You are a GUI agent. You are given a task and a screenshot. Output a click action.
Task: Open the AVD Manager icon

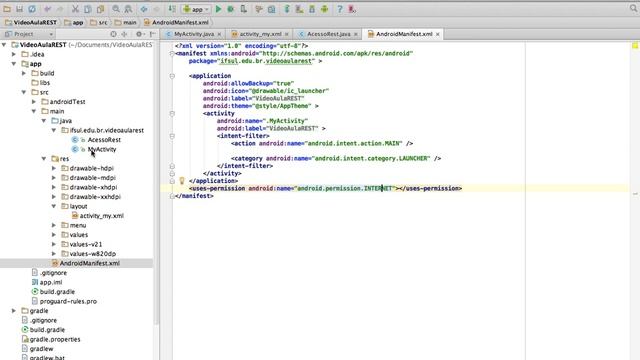coord(299,9)
